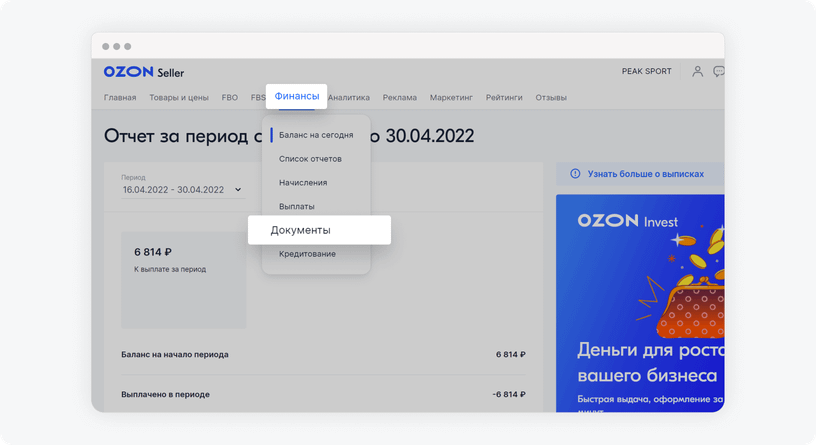Choose Кредитование menu item

307,254
